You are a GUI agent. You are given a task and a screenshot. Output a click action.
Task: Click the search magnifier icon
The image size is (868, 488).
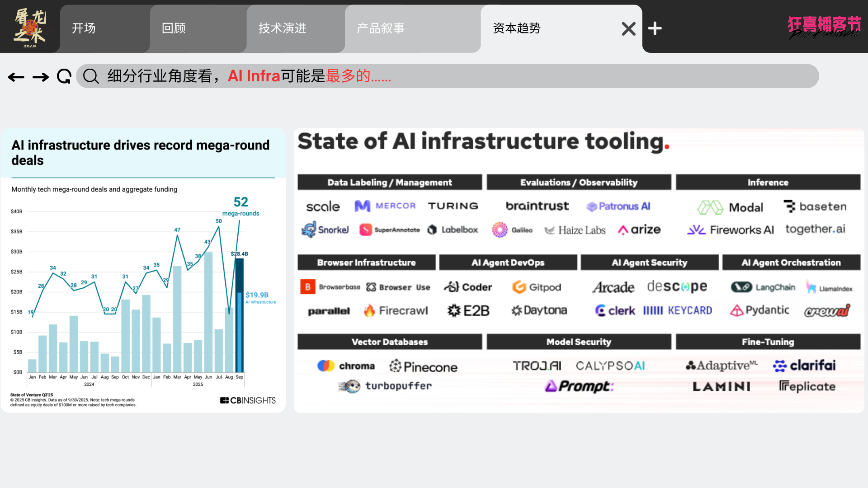click(91, 76)
